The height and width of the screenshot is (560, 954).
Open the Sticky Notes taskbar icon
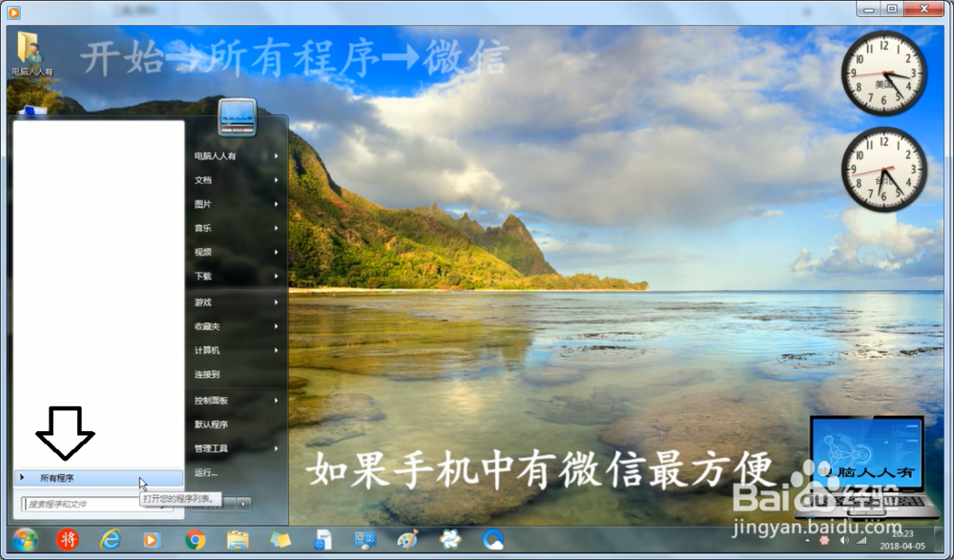pos(280,541)
